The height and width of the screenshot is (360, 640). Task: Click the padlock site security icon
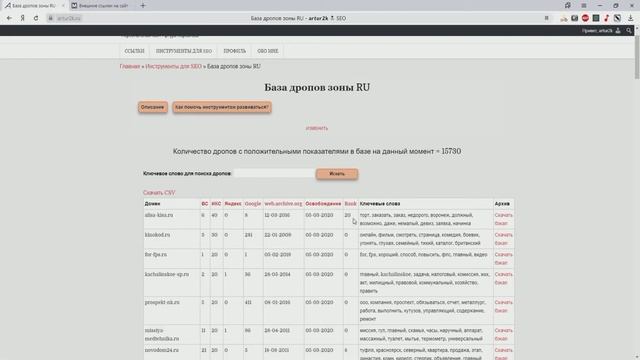[51, 18]
